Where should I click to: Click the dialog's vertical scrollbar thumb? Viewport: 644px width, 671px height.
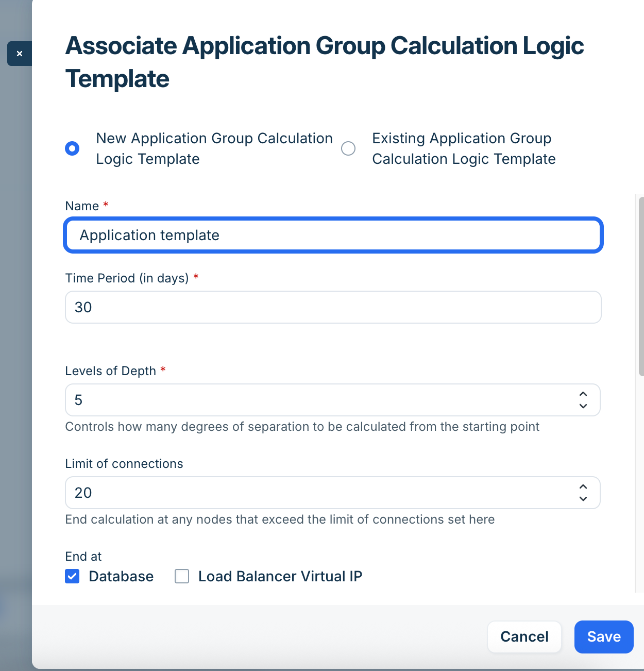pos(641,286)
